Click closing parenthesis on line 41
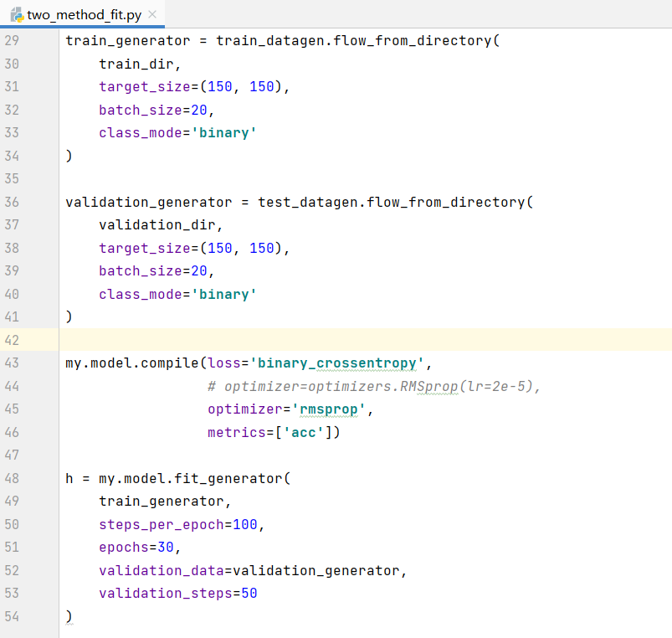 (x=69, y=316)
